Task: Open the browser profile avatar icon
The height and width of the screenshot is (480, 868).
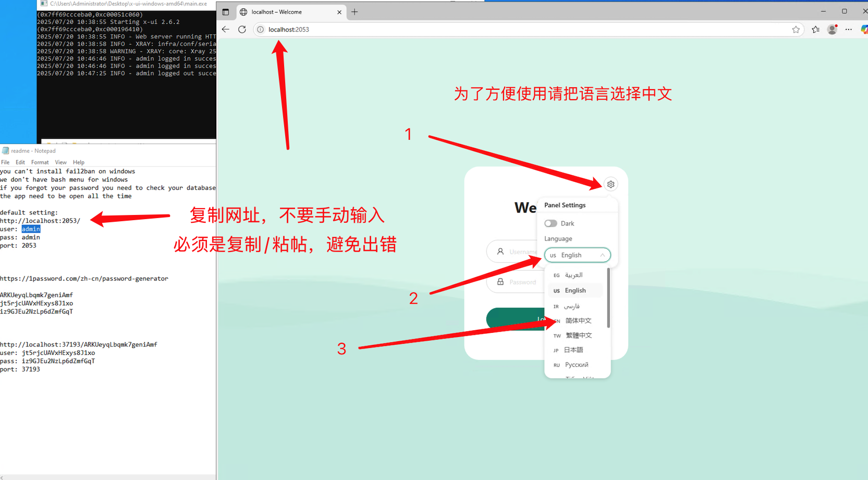Action: point(832,30)
